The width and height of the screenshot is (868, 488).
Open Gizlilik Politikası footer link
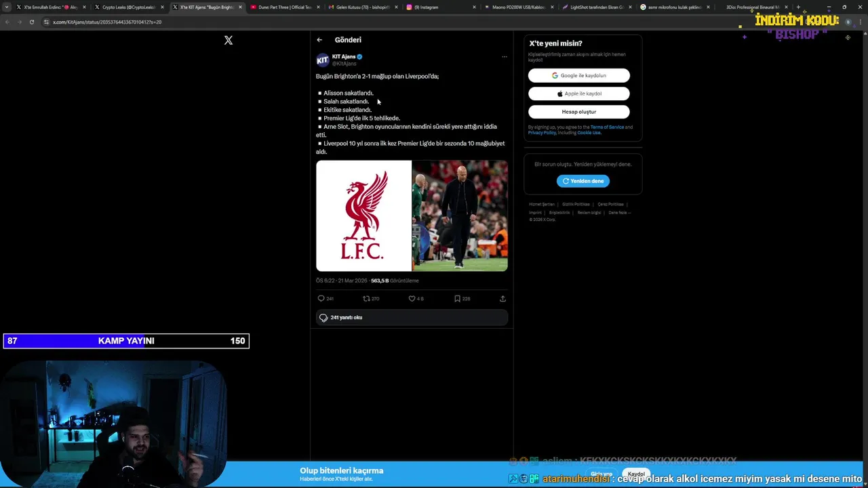pos(576,204)
